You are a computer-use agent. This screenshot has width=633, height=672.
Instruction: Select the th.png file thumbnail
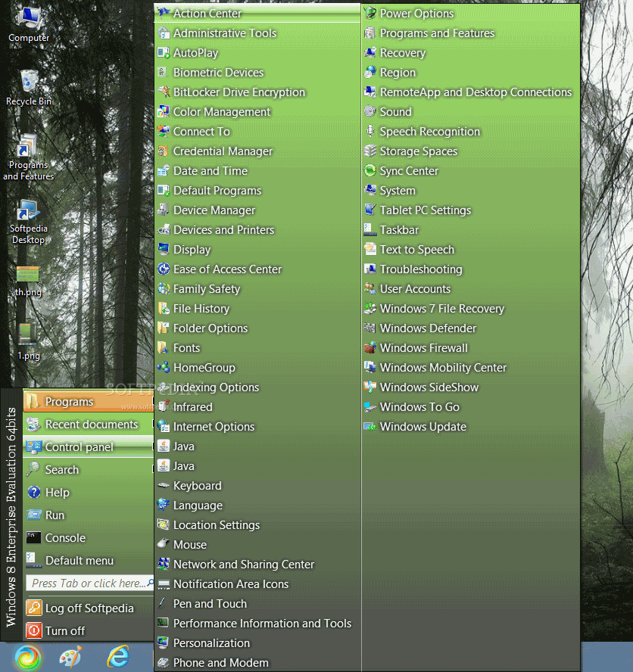point(27,274)
